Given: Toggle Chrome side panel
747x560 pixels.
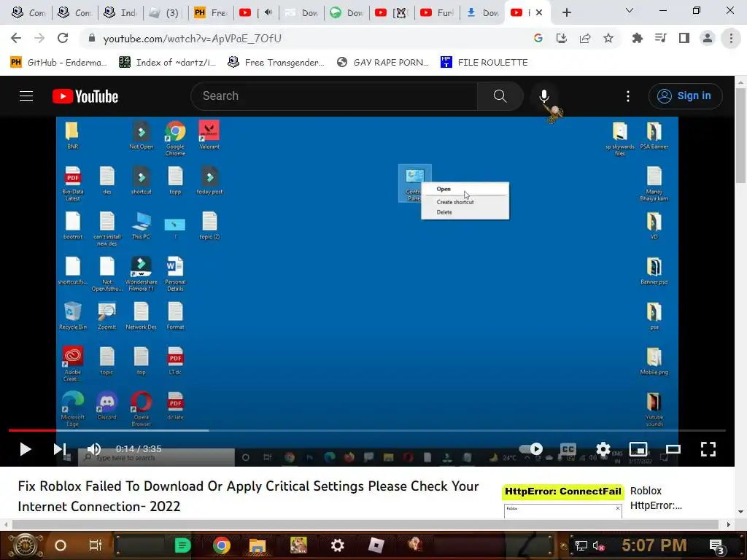Looking at the screenshot, I should click(684, 38).
